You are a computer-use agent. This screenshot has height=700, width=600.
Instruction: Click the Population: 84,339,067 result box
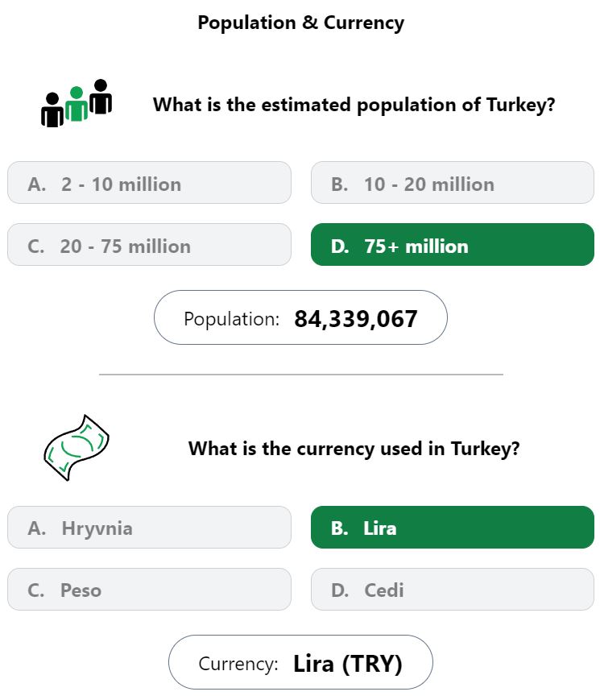(300, 317)
